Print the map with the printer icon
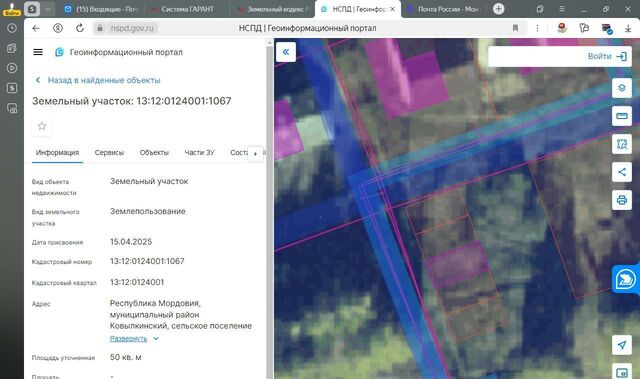Image resolution: width=640 pixels, height=379 pixels. (x=622, y=200)
